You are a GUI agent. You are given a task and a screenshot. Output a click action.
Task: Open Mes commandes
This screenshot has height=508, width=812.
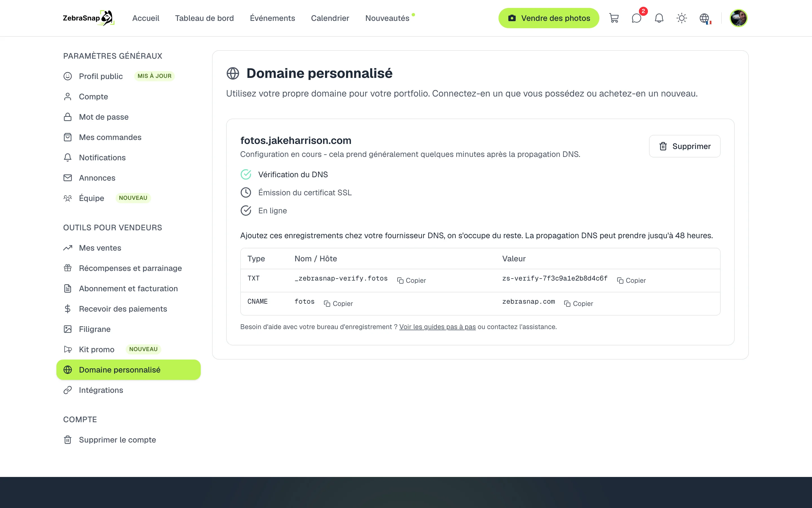pos(129,137)
